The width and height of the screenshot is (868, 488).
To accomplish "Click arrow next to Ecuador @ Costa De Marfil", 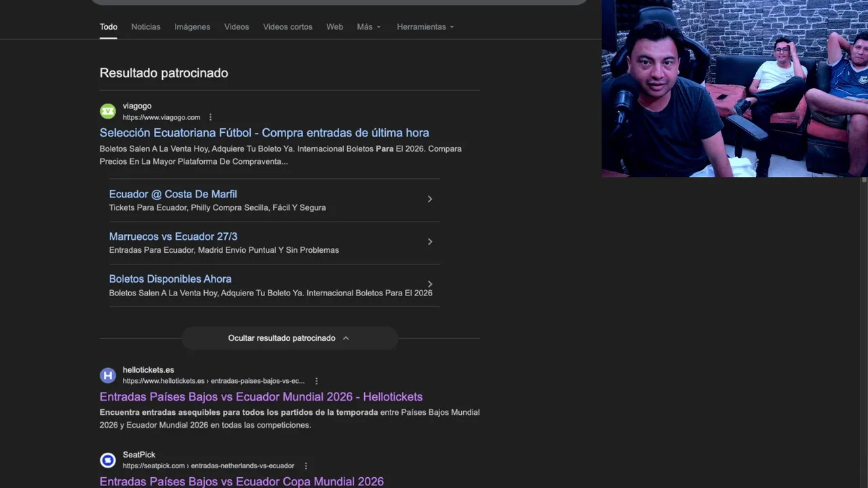I will (429, 199).
